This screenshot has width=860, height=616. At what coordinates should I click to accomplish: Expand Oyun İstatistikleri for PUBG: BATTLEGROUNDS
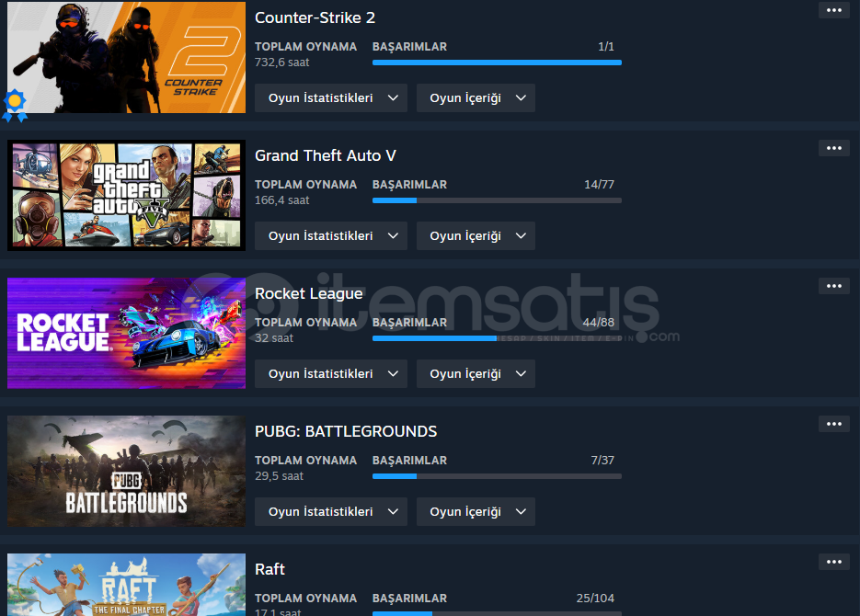click(x=331, y=512)
